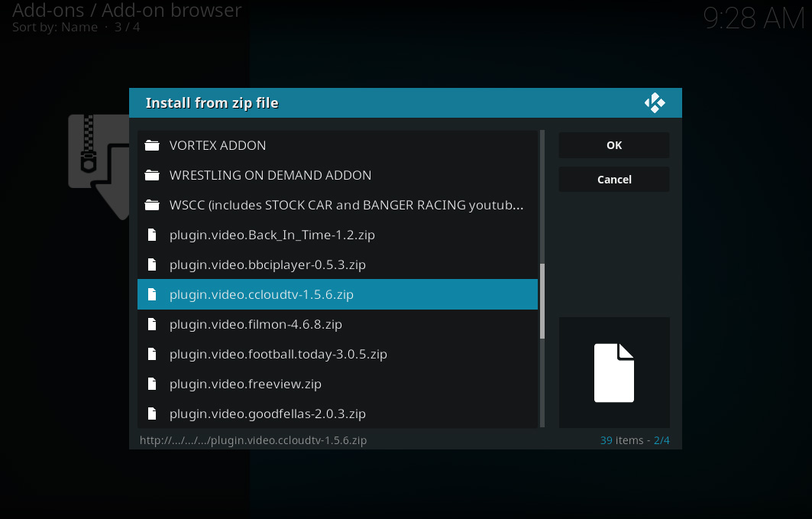Select plugin.video.football.today-3.0.5.zip
Screen dimensions: 812x519
338,355
